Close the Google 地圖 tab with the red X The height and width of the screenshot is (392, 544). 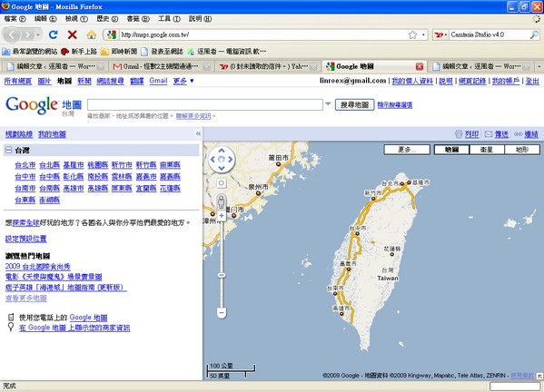(x=420, y=66)
